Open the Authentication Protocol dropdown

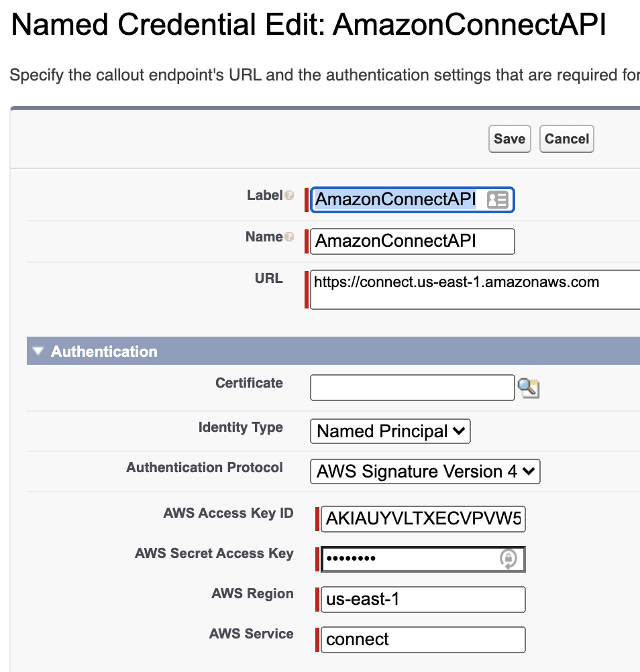coord(425,471)
